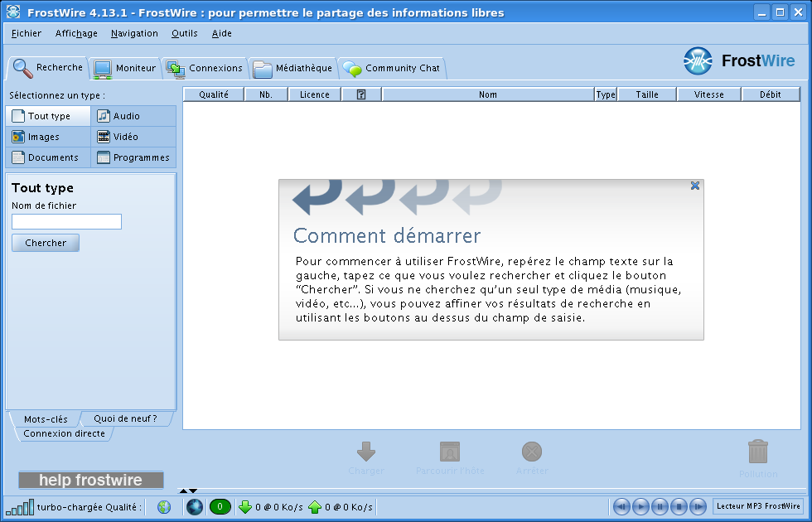Sort results by Vitesse column
The width and height of the screenshot is (812, 522).
point(709,94)
